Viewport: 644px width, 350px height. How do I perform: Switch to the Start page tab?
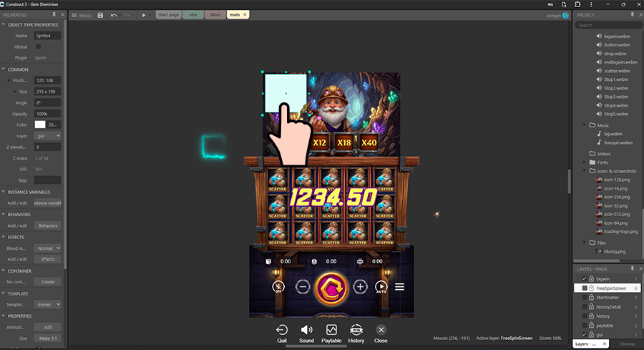pos(168,15)
